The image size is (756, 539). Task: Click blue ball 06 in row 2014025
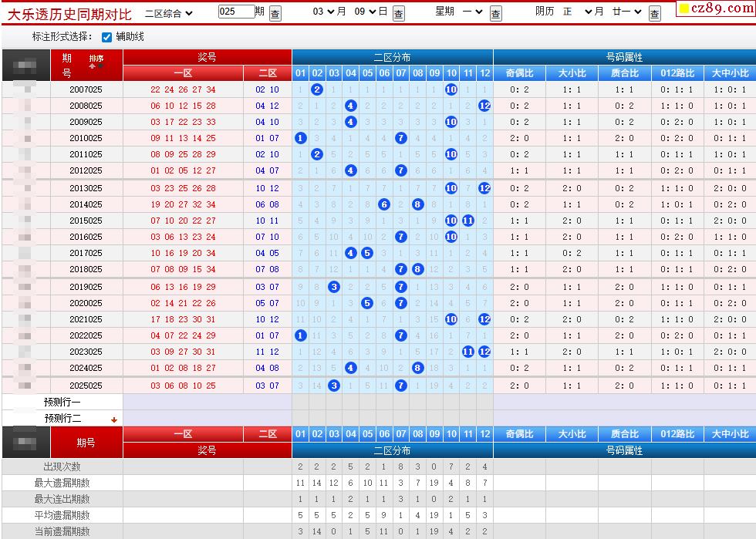(384, 204)
